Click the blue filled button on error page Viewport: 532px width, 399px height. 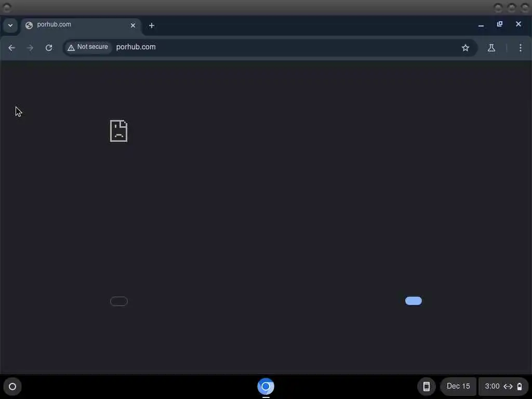pos(413,301)
